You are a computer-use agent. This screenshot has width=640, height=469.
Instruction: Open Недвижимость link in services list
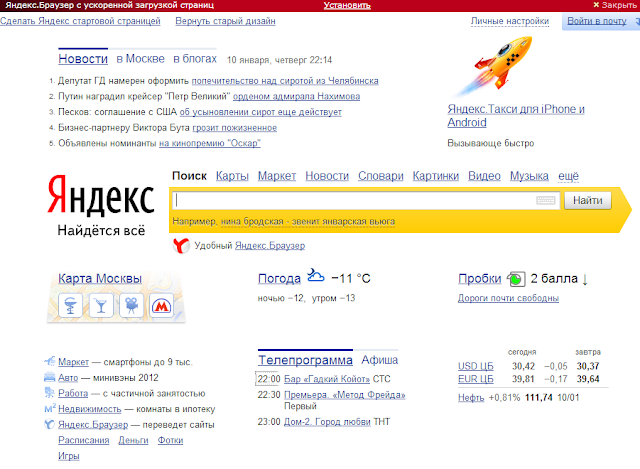click(x=90, y=409)
